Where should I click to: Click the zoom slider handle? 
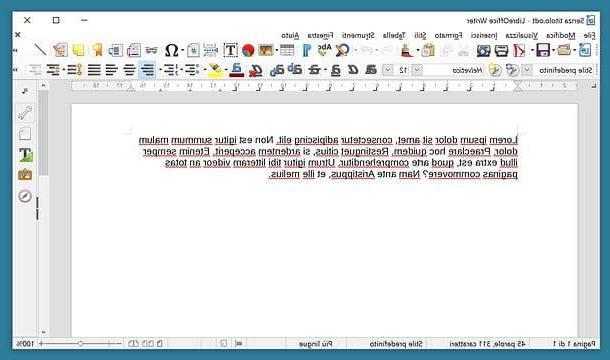(x=81, y=344)
